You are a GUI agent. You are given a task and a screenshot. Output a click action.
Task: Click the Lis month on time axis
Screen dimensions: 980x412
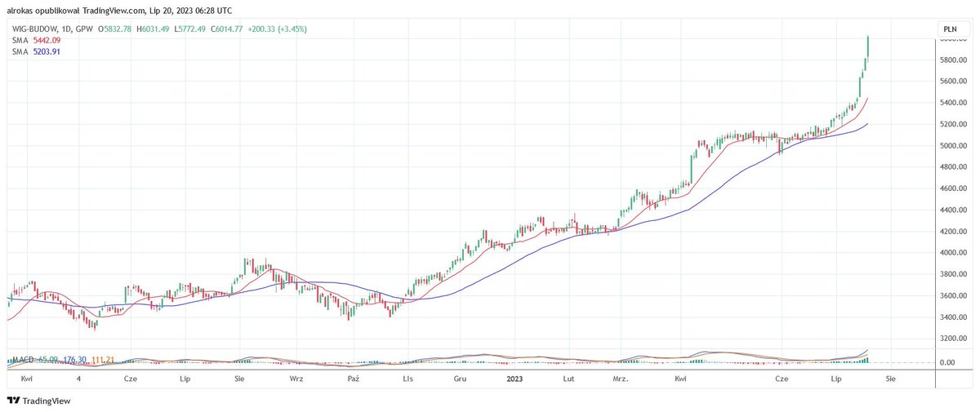pos(408,379)
